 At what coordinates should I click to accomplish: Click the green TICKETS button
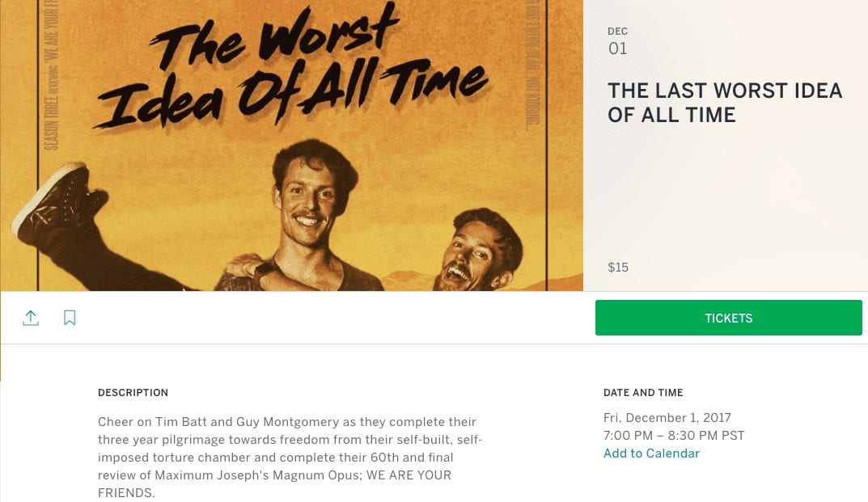(727, 318)
